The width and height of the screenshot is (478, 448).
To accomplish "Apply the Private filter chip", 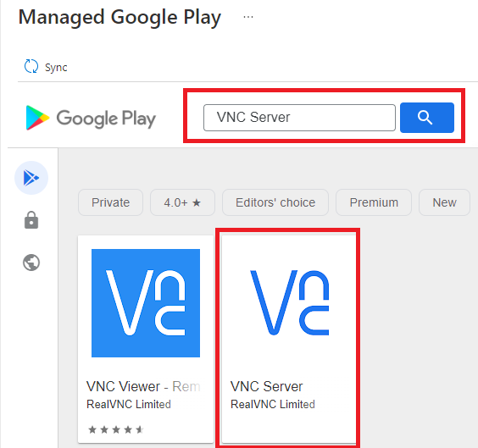I will tap(111, 202).
